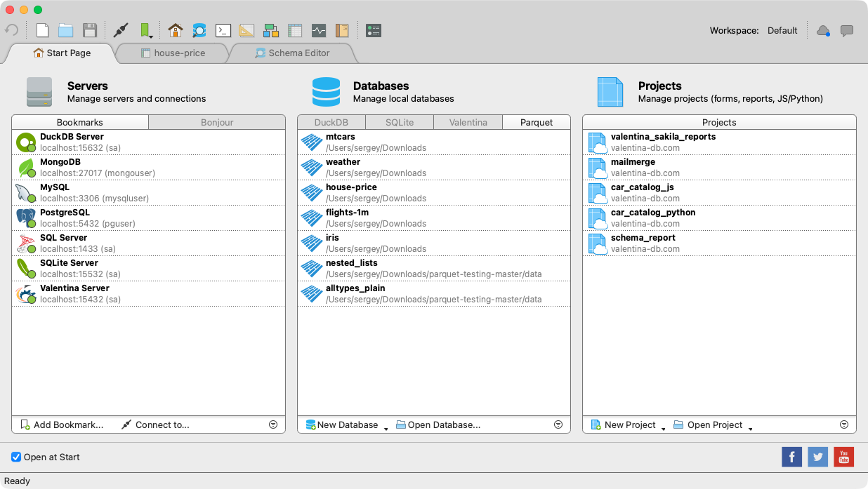868x489 pixels.
Task: Open the ruler triangle design icon
Action: pos(246,30)
